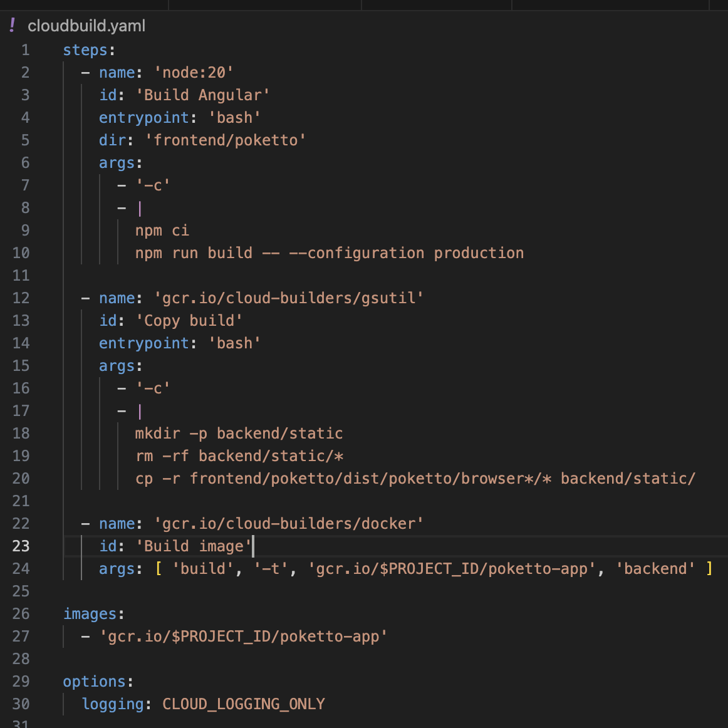Image resolution: width=728 pixels, height=728 pixels.
Task: Click the 'Copy build' id value
Action: coord(189,321)
